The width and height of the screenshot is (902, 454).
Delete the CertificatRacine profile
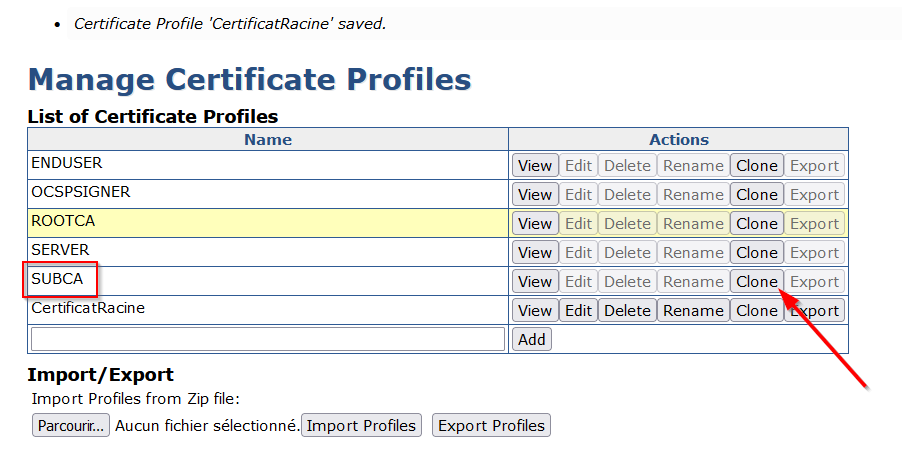(x=627, y=311)
